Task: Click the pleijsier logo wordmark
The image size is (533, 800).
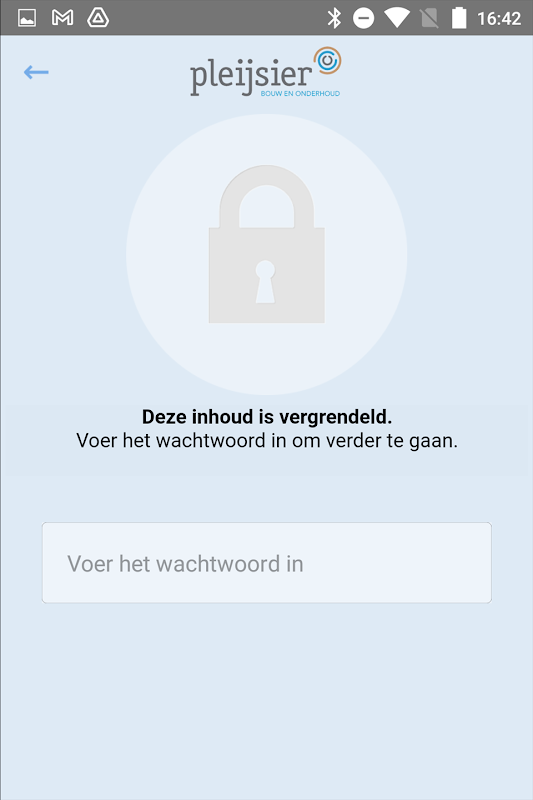Action: pos(251,77)
